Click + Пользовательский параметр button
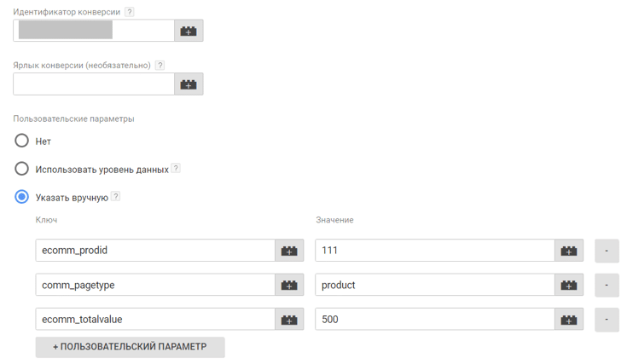The image size is (627, 364). [x=130, y=347]
